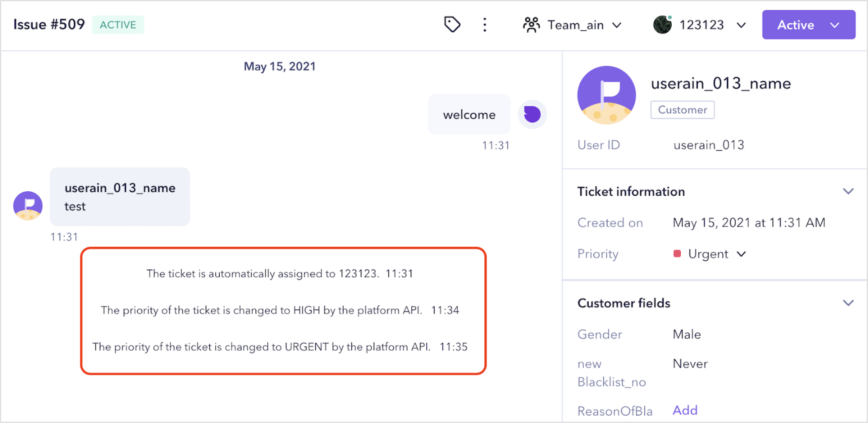The height and width of the screenshot is (423, 868).
Task: Open the three-dot more options menu
Action: pyautogui.click(x=485, y=25)
